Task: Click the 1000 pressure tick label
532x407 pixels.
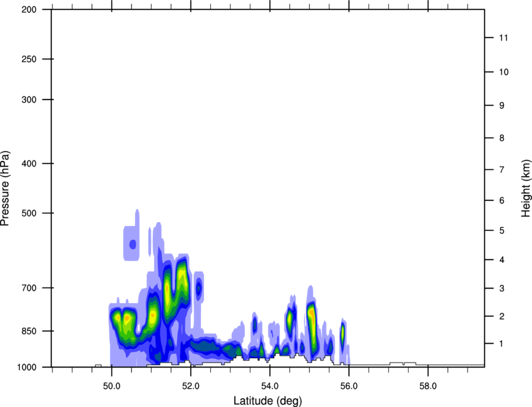Action: click(27, 368)
